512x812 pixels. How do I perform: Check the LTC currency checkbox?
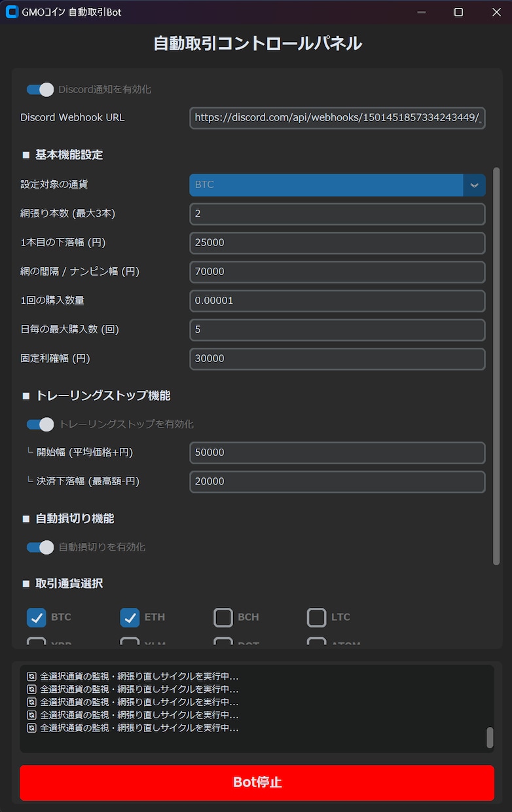pyautogui.click(x=316, y=618)
